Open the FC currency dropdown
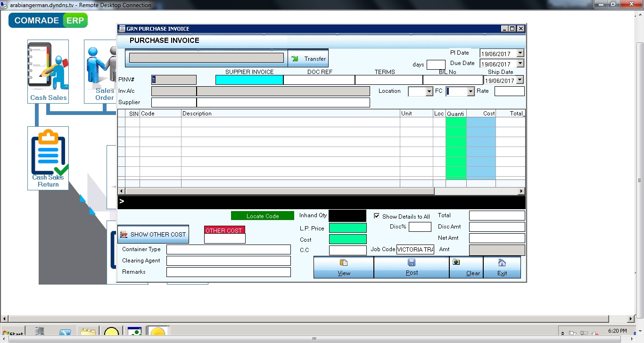Viewport: 644px width, 343px height. (470, 91)
